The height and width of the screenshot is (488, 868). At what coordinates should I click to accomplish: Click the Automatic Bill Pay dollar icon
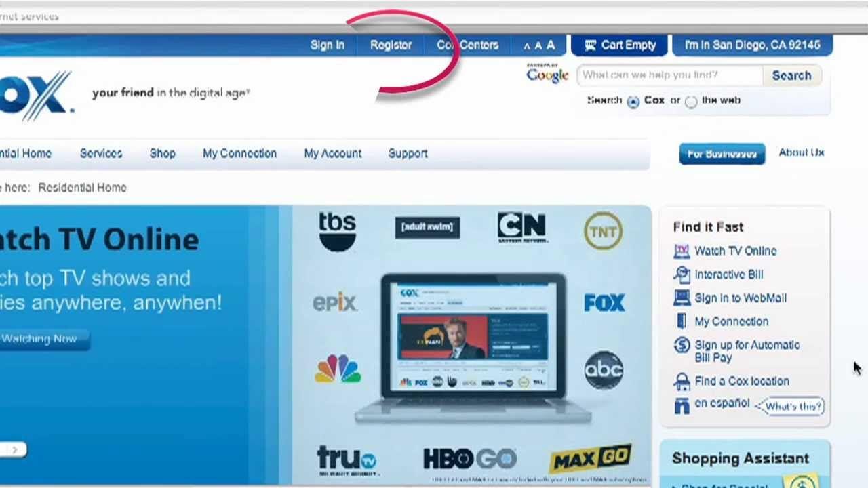pos(682,345)
